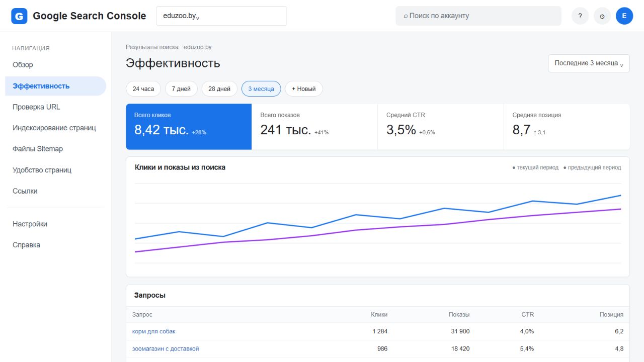Viewport: 644px width, 362px height.
Task: Toggle the Средний CTR metric card
Action: (x=441, y=127)
